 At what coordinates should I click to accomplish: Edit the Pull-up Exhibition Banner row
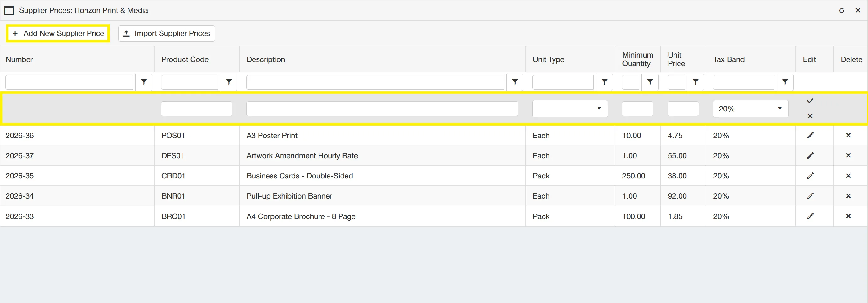[x=811, y=196]
